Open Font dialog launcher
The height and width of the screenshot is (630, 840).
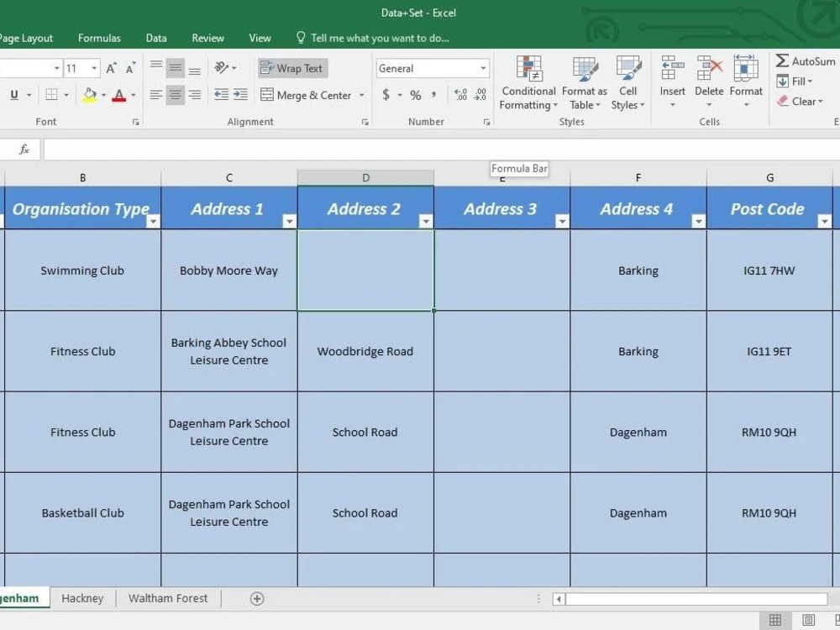click(x=136, y=122)
